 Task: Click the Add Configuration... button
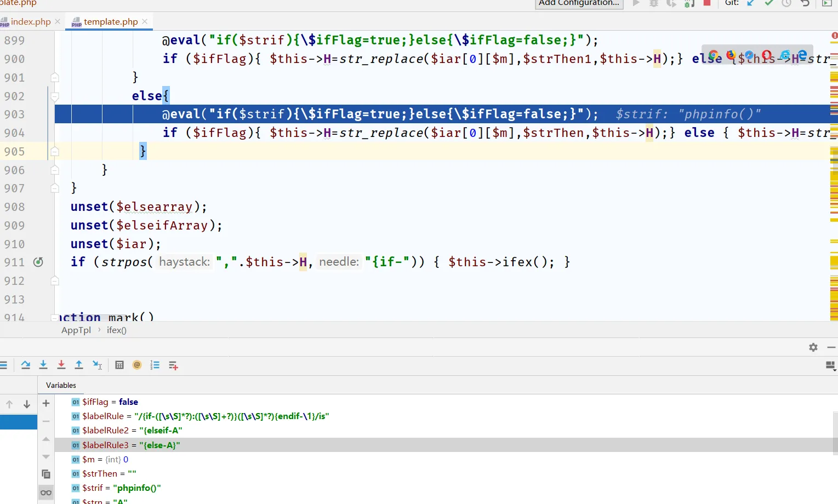[579, 3]
